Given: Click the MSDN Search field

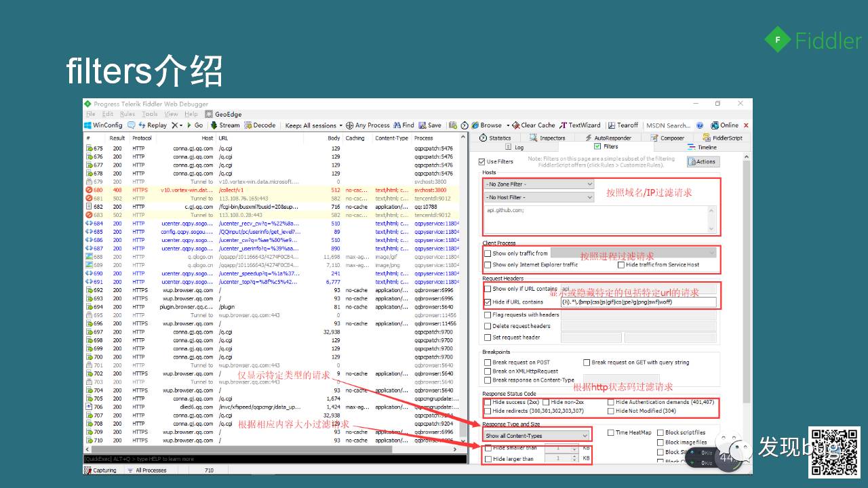Looking at the screenshot, I should tap(668, 125).
